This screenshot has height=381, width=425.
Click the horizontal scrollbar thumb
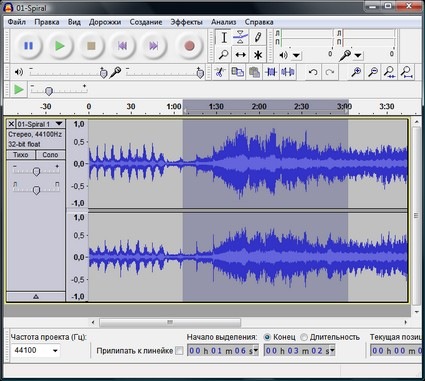[x=170, y=322]
